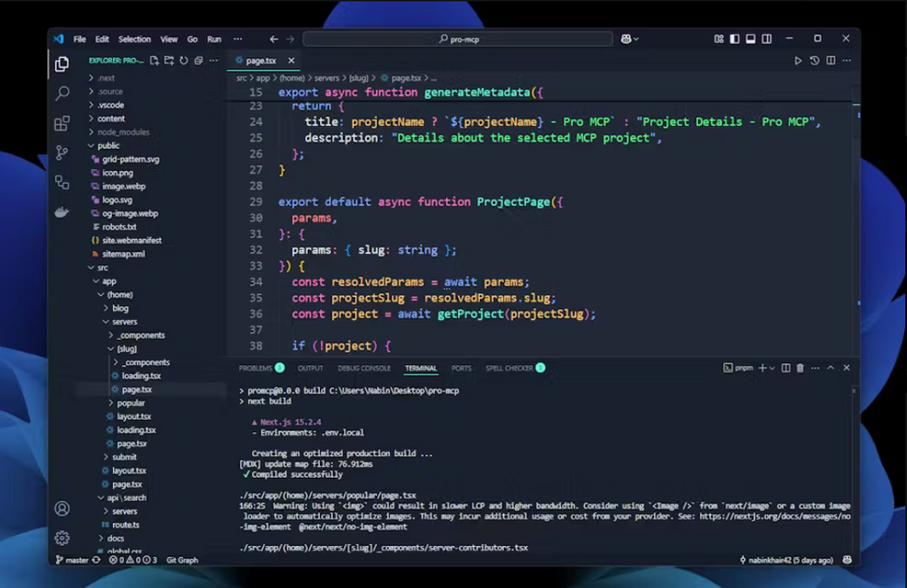
Task: Click the New Folder icon in Explorer
Action: [x=168, y=60]
